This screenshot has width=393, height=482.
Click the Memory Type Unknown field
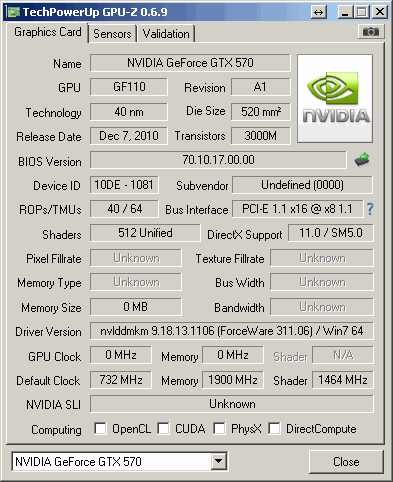point(136,282)
